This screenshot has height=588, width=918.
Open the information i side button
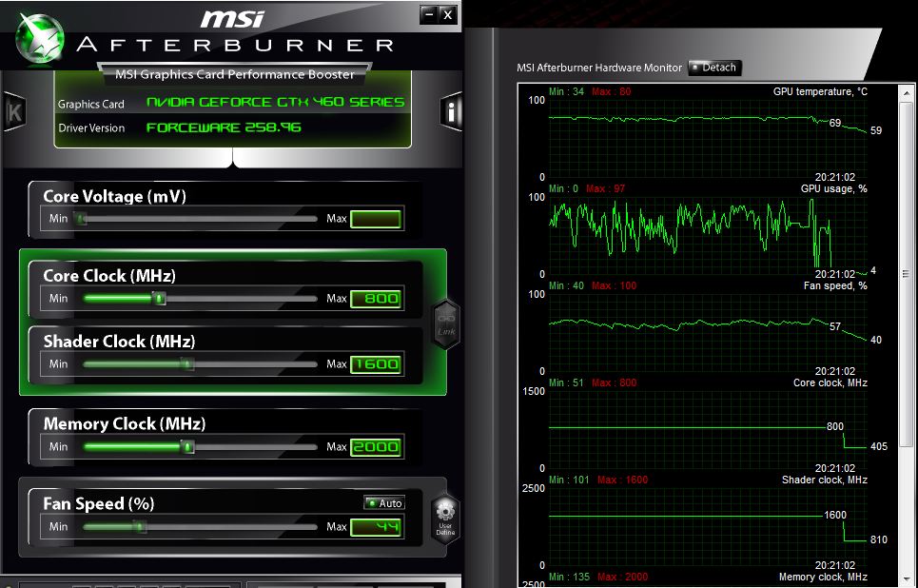coord(451,111)
